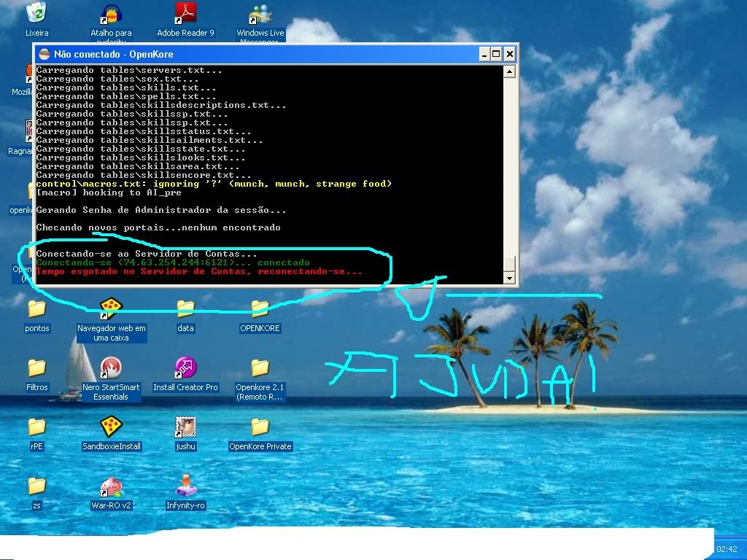Launch Infynity-ro shortcut
747x560 pixels.
pos(185,486)
